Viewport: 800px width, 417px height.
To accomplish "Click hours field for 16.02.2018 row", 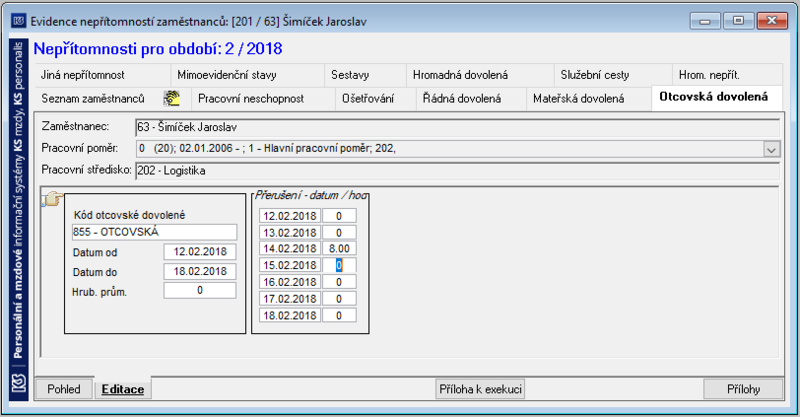I will (x=339, y=282).
